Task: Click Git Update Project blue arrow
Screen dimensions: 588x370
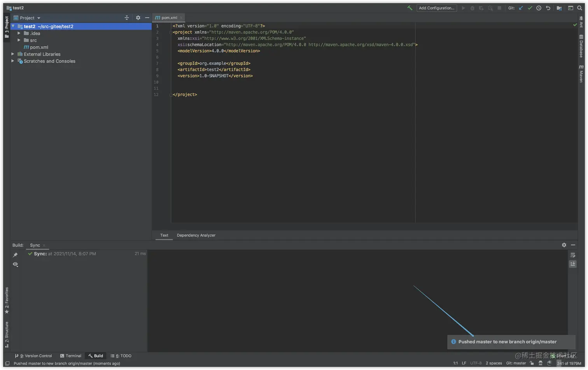Action: [521, 8]
